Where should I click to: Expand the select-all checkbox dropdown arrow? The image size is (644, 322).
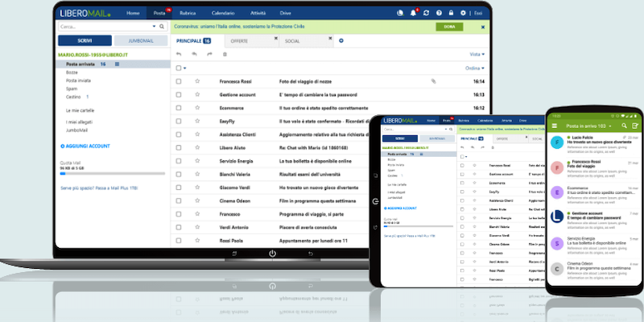185,68
